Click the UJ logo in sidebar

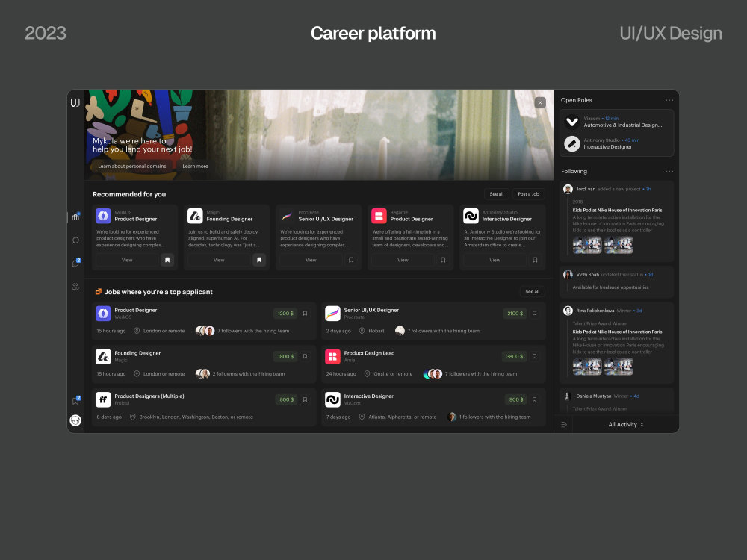point(75,102)
